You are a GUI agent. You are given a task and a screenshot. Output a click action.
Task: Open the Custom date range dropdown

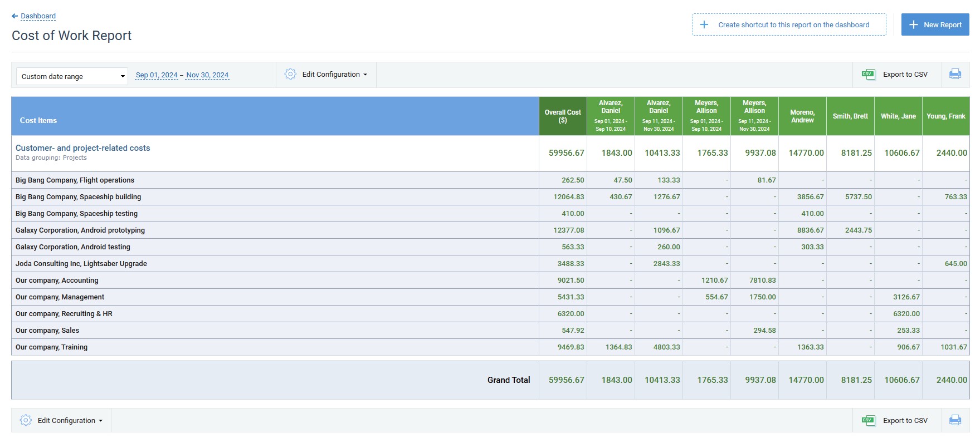coord(72,76)
